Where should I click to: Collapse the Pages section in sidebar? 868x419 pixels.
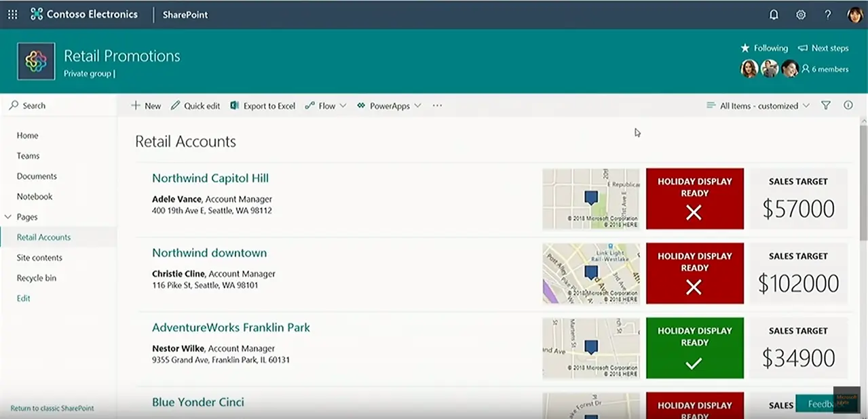[8, 217]
